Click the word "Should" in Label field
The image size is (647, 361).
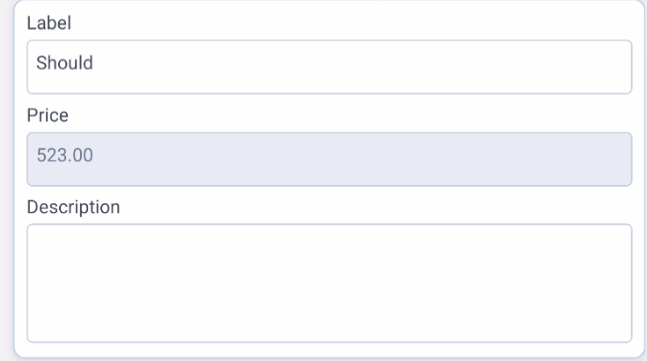(64, 63)
